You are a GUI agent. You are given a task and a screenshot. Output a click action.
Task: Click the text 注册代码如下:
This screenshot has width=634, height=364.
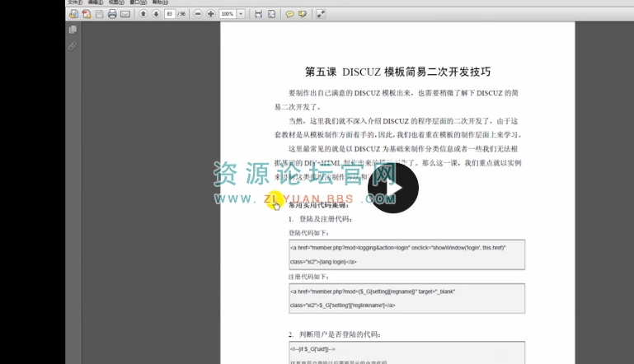pyautogui.click(x=309, y=277)
